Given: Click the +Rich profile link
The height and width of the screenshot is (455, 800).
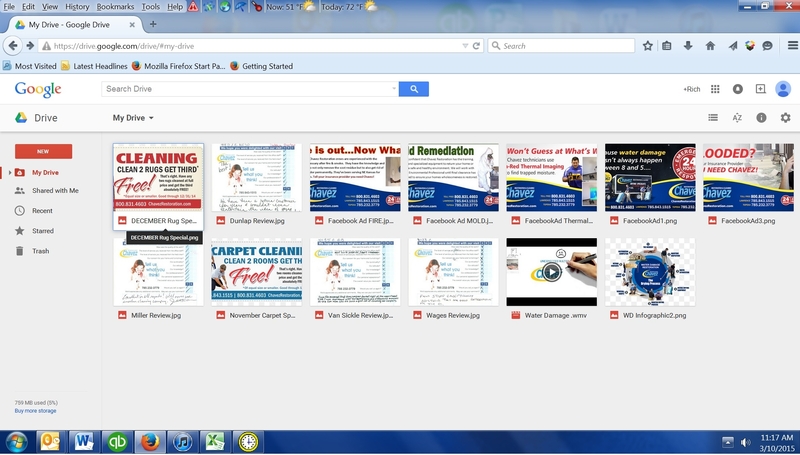Looking at the screenshot, I should pos(691,89).
